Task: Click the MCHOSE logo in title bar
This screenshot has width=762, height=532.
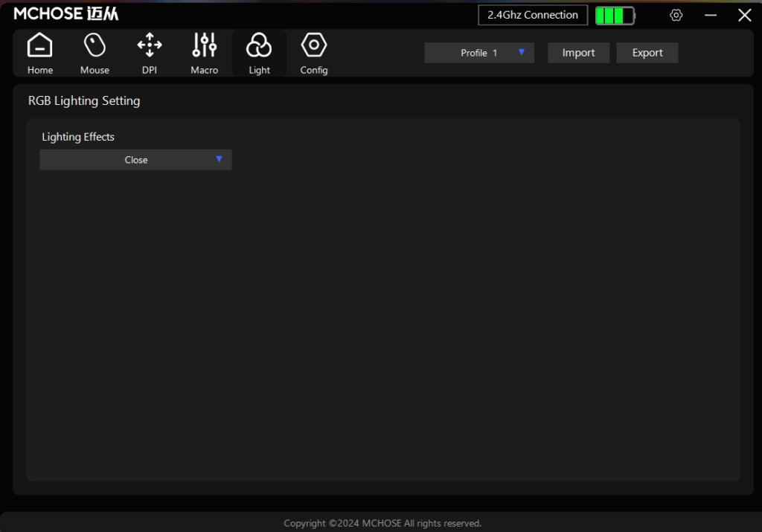Action: tap(66, 14)
